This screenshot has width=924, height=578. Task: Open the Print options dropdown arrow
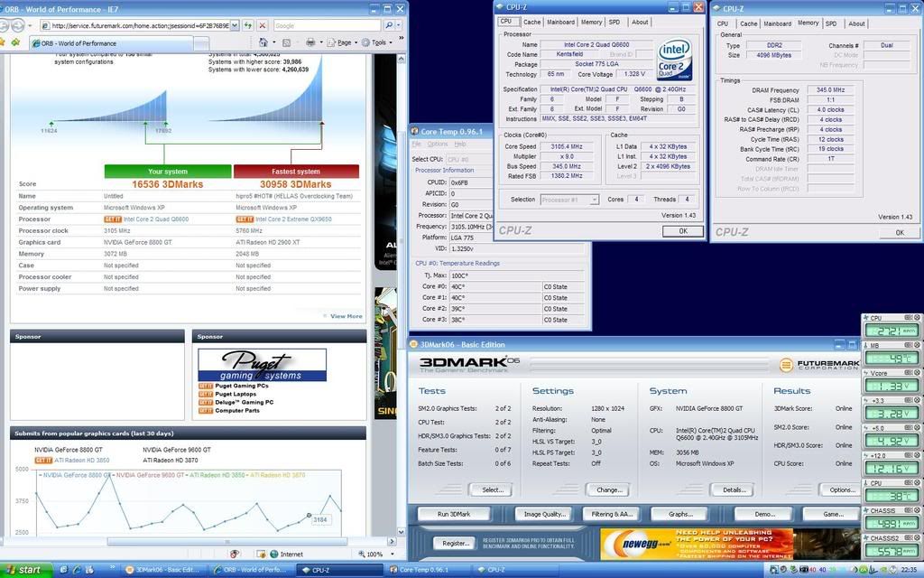(x=321, y=42)
